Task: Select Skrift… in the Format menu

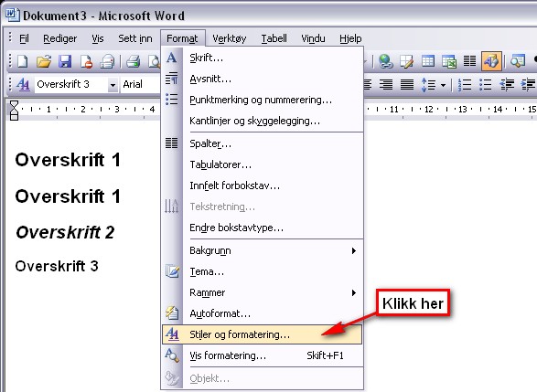Action: pyautogui.click(x=262, y=58)
